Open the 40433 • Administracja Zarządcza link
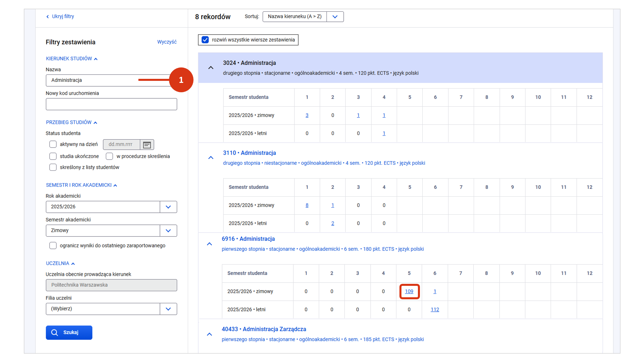Screen dimensions: 644x361 click(x=264, y=329)
